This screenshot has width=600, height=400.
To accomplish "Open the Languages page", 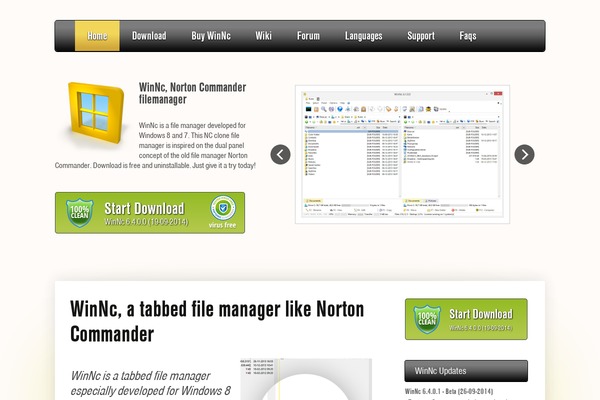I will [x=364, y=36].
